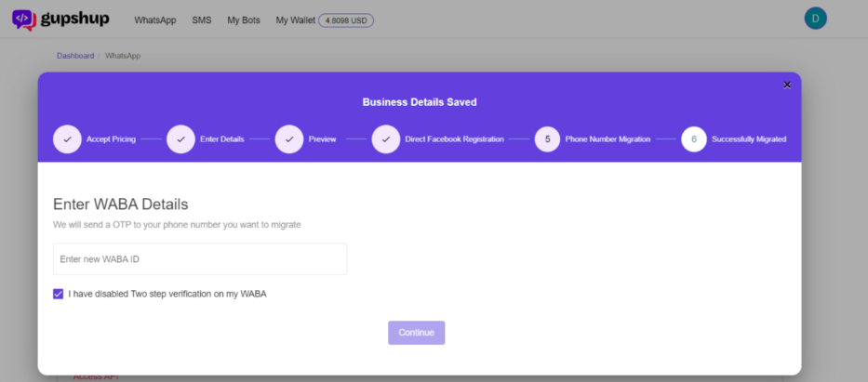Close the migration dialog with X
Image resolution: width=868 pixels, height=382 pixels.
[786, 85]
